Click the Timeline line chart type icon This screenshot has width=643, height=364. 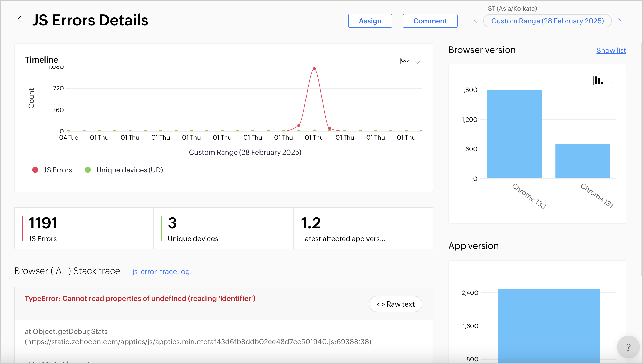click(x=404, y=61)
